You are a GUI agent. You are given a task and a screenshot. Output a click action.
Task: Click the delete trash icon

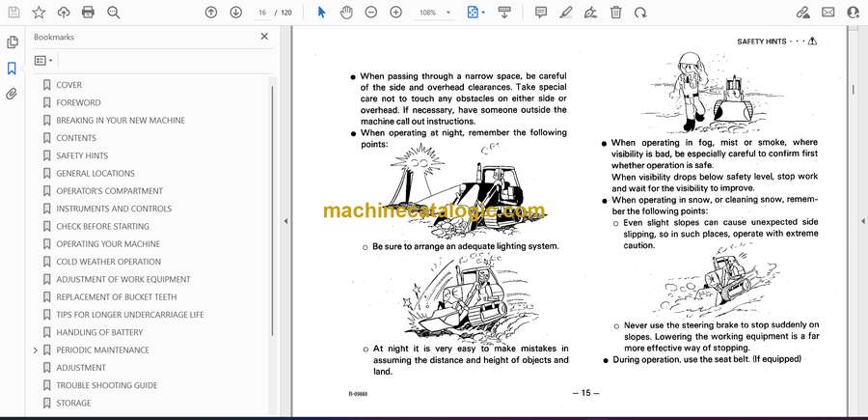click(x=615, y=13)
